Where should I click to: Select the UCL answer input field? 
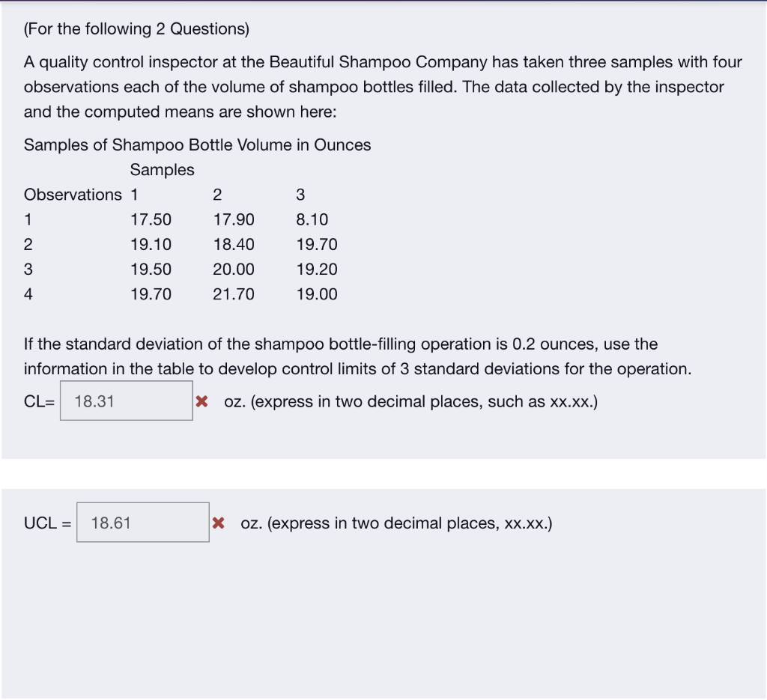point(142,522)
